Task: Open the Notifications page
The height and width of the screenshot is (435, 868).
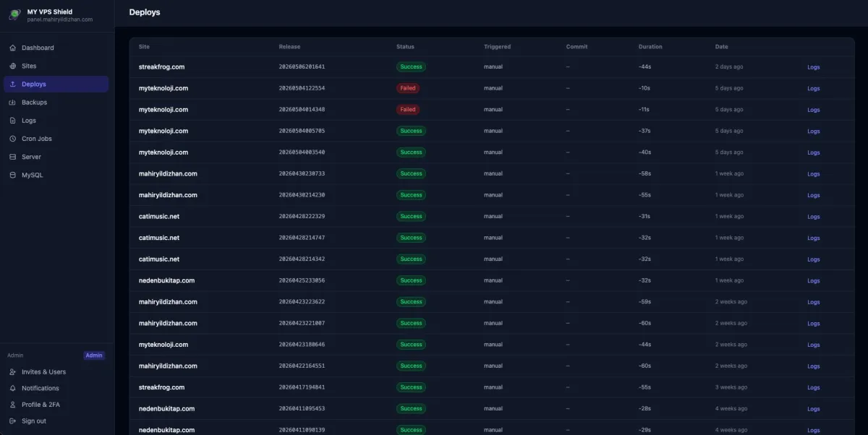Action: click(56, 388)
